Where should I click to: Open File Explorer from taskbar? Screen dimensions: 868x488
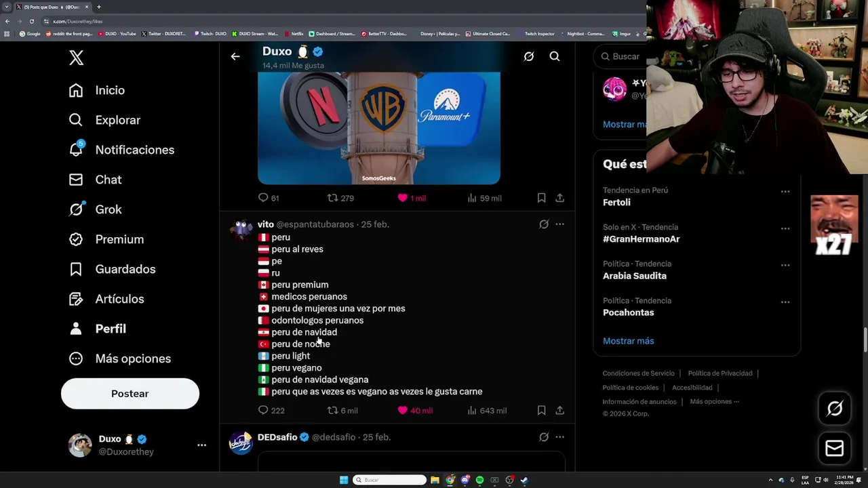[435, 480]
